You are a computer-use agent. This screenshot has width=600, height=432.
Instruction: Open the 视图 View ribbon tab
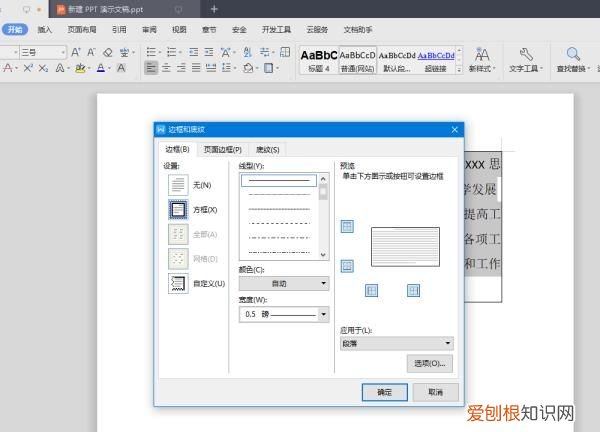(179, 29)
